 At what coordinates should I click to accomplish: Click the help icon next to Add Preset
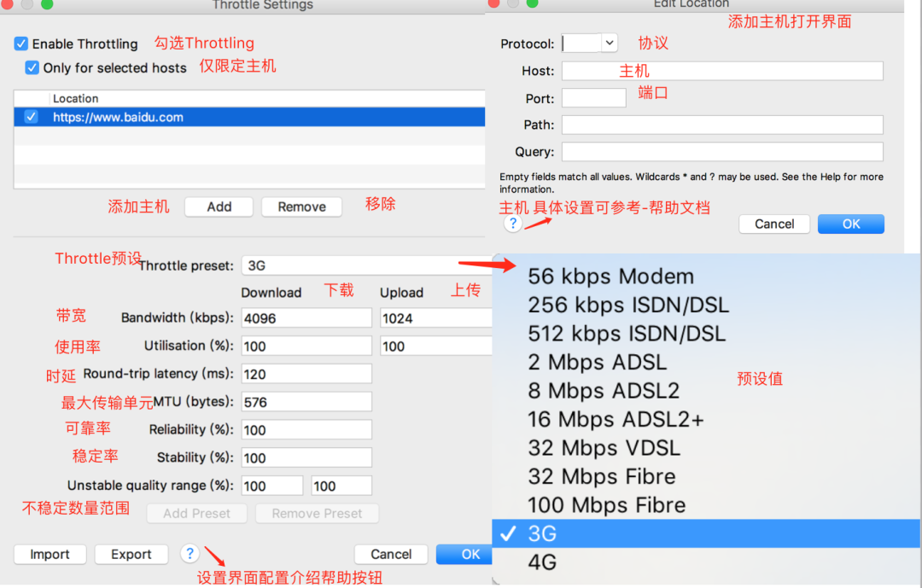190,553
